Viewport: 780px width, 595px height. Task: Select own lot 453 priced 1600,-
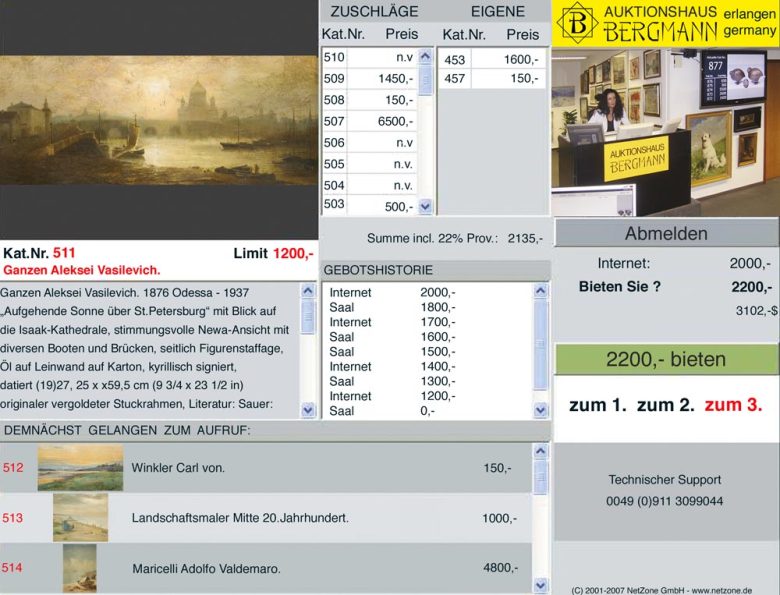pos(491,60)
